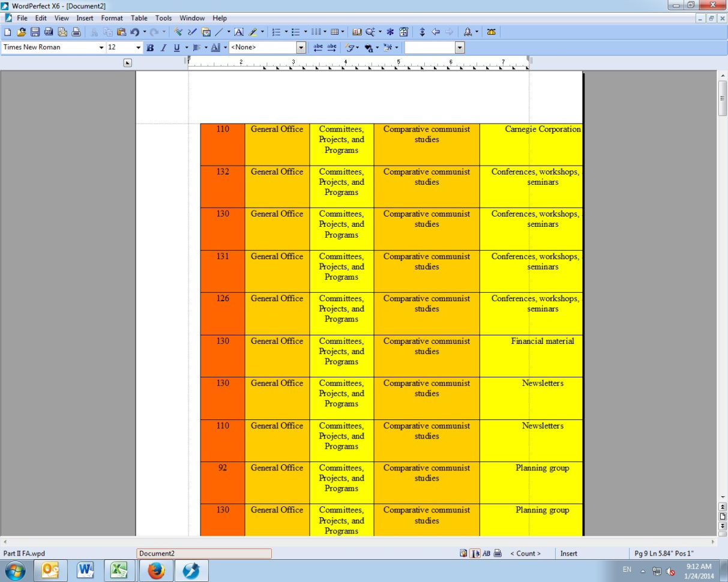Screen dimensions: 728x582
Task: Open the font color picker arrow
Action: 224,47
